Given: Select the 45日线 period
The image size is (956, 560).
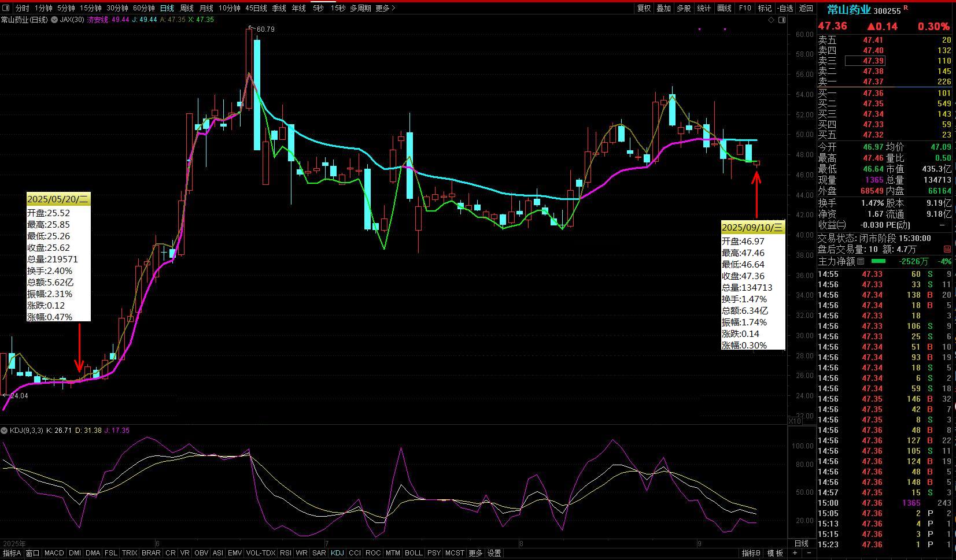Looking at the screenshot, I should (x=256, y=8).
